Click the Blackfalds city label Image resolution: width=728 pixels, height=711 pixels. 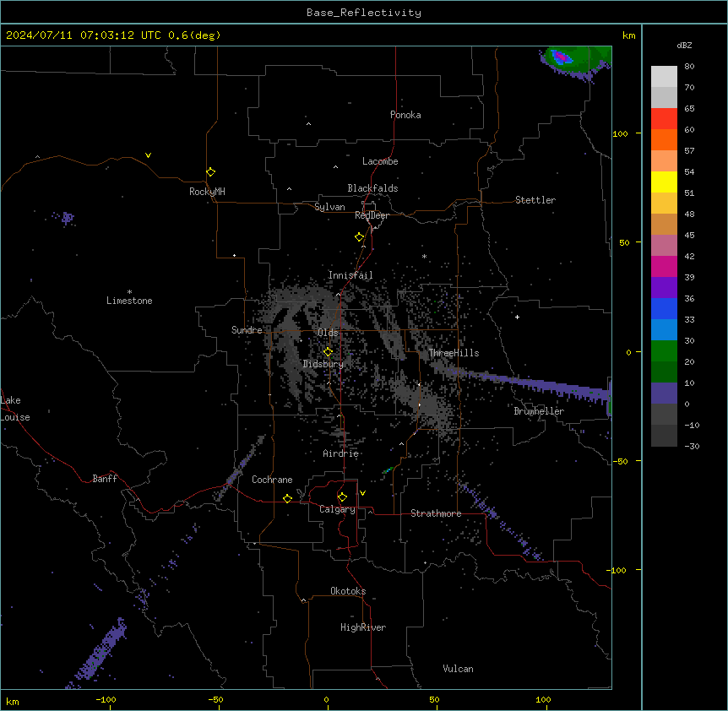[x=372, y=188]
